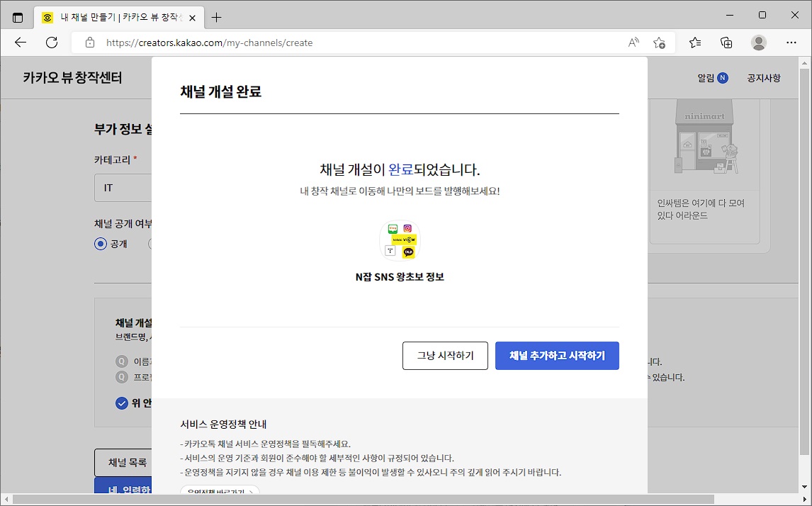Open the favorites list icon
The width and height of the screenshot is (812, 506).
(x=695, y=43)
